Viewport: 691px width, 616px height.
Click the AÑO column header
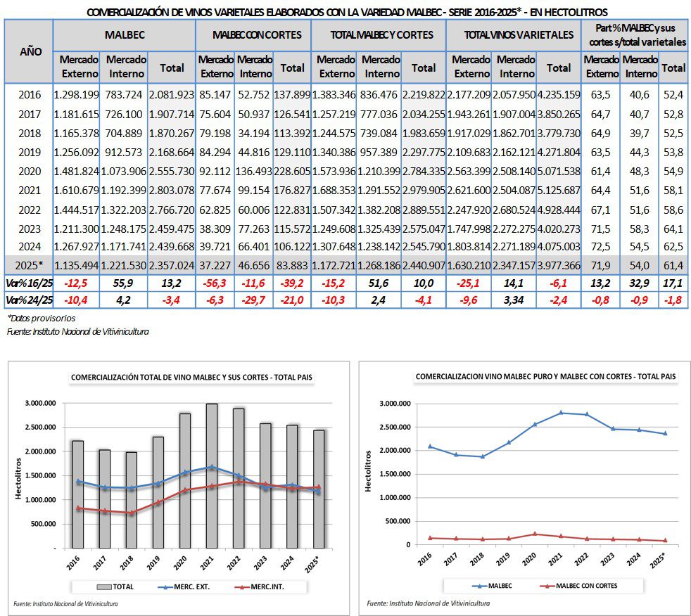[x=30, y=51]
